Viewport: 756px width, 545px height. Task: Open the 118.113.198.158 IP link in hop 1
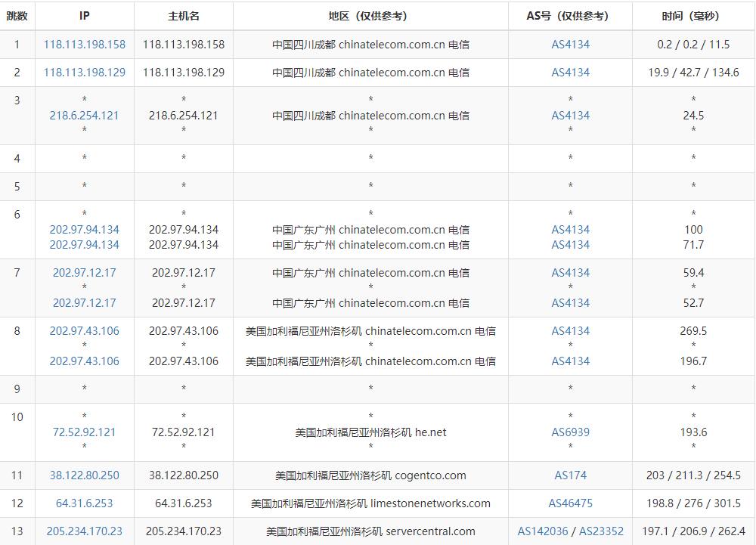(x=85, y=45)
